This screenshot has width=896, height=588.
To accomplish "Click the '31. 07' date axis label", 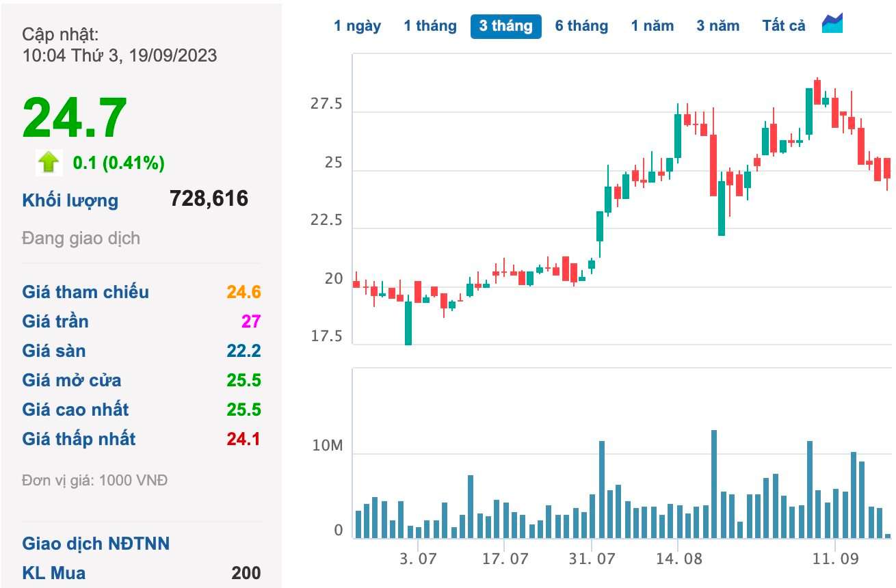I will (x=592, y=559).
